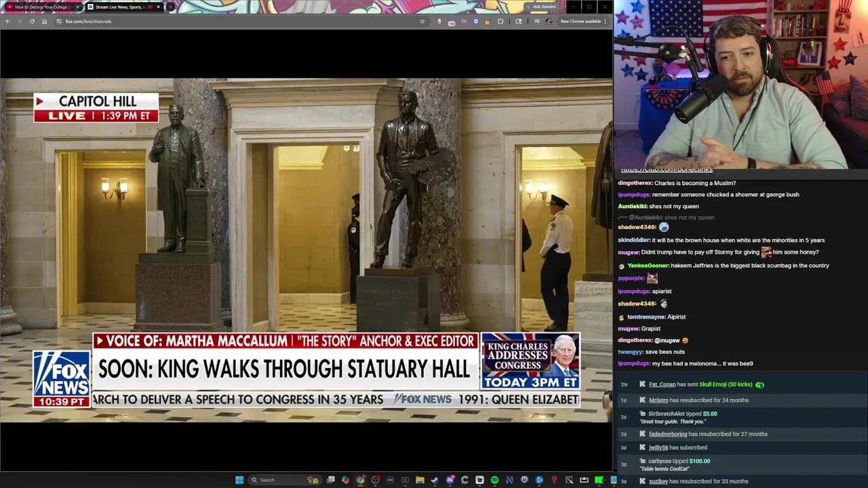Image resolution: width=868 pixels, height=488 pixels.
Task: Click the tomtremayne chat username
Action: pos(646,317)
